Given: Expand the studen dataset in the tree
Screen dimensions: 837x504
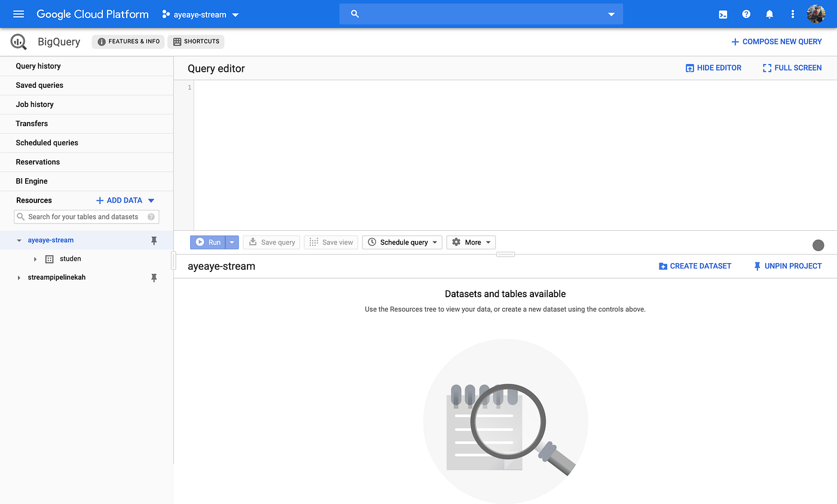Looking at the screenshot, I should pyautogui.click(x=35, y=258).
